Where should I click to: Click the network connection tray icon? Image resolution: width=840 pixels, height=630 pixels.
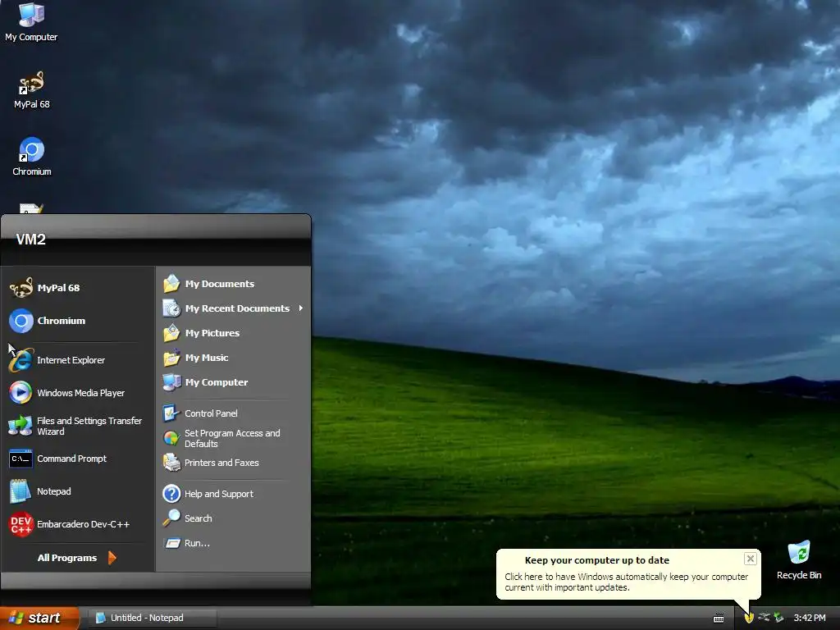(764, 618)
